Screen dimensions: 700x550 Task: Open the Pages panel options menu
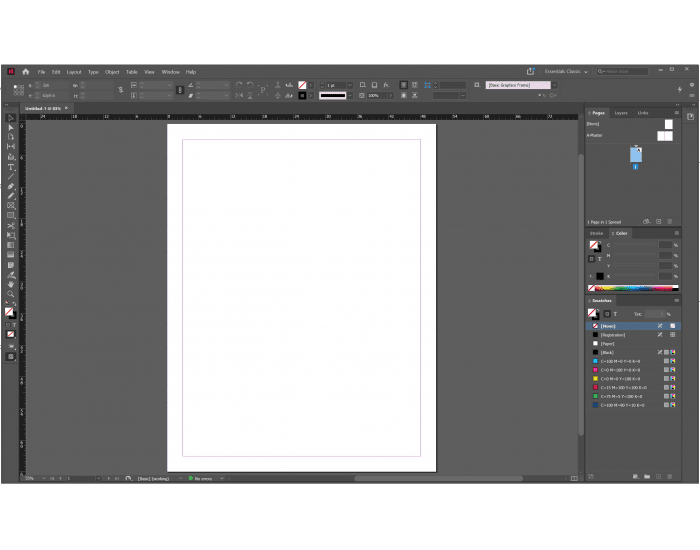click(x=677, y=113)
